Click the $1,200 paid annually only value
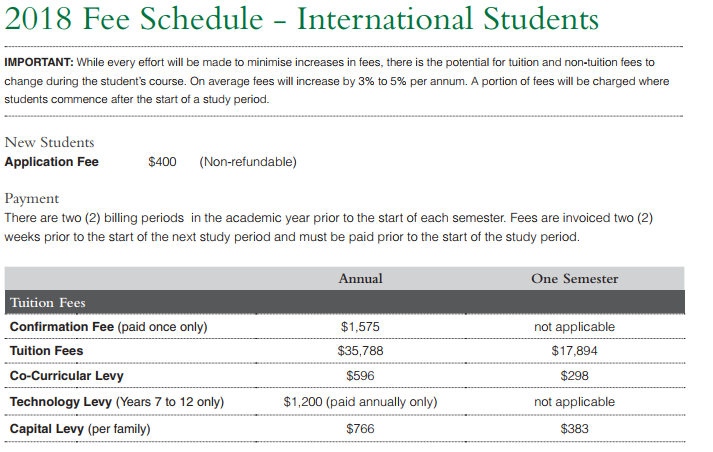The image size is (713, 452). (360, 402)
